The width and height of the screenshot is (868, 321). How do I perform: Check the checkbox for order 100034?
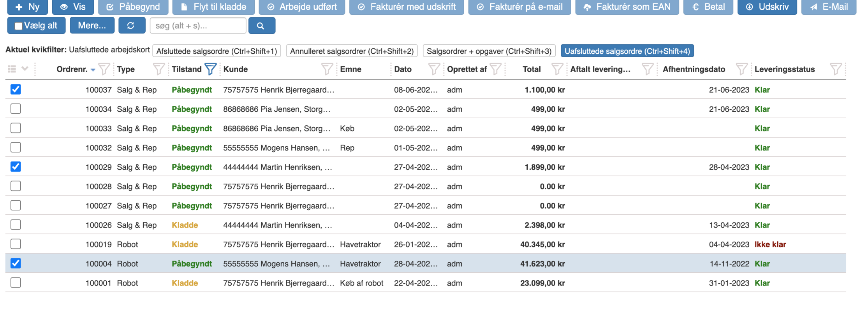coord(16,109)
